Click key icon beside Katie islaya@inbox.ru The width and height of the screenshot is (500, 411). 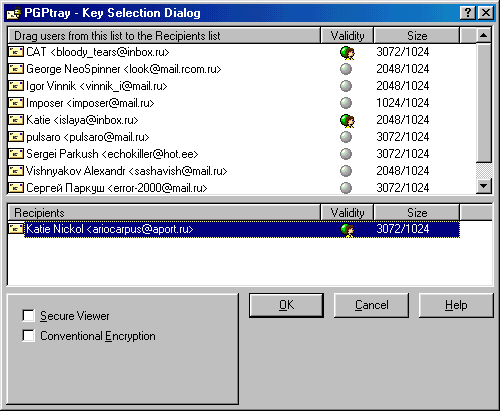[x=16, y=120]
